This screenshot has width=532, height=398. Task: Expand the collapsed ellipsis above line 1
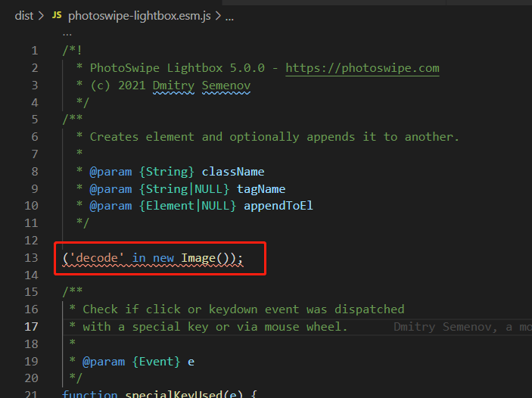pyautogui.click(x=67, y=33)
